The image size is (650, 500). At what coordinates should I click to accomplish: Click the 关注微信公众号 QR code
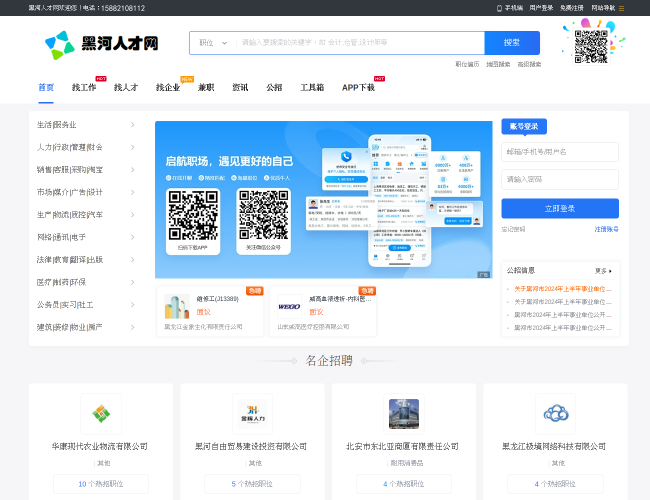click(263, 215)
